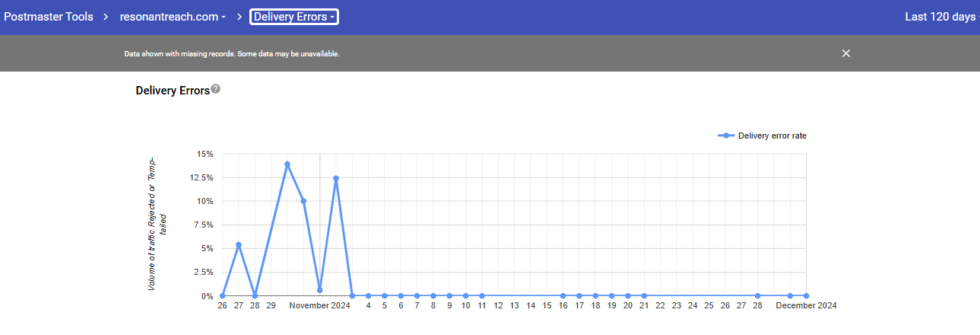Click the zero-percent data point on day 28 in October
The width and height of the screenshot is (980, 335).
click(x=255, y=295)
